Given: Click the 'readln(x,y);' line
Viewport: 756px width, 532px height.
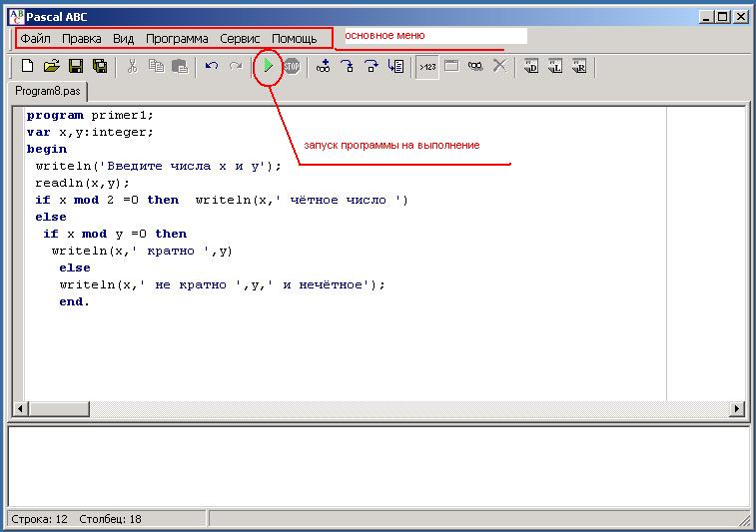Looking at the screenshot, I should tap(82, 183).
